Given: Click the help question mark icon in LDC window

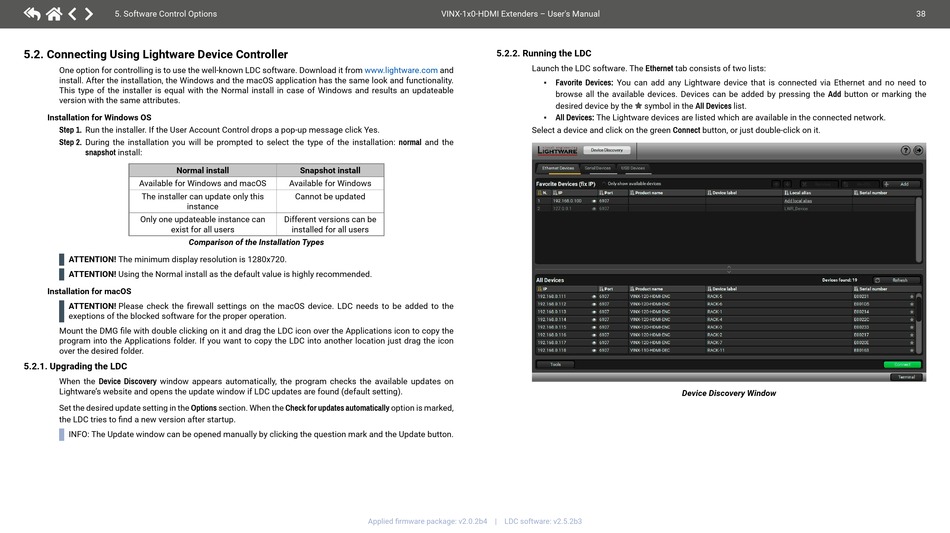Looking at the screenshot, I should click(905, 150).
